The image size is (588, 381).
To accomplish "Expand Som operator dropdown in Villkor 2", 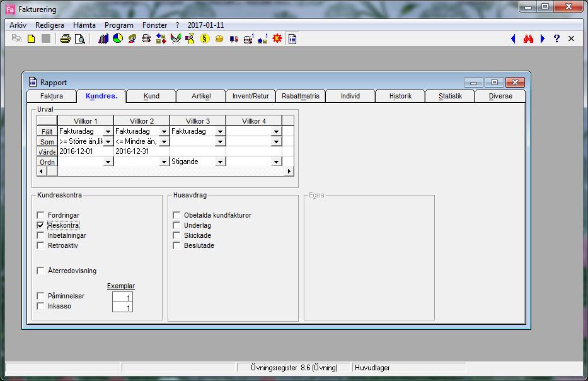I will (164, 141).
